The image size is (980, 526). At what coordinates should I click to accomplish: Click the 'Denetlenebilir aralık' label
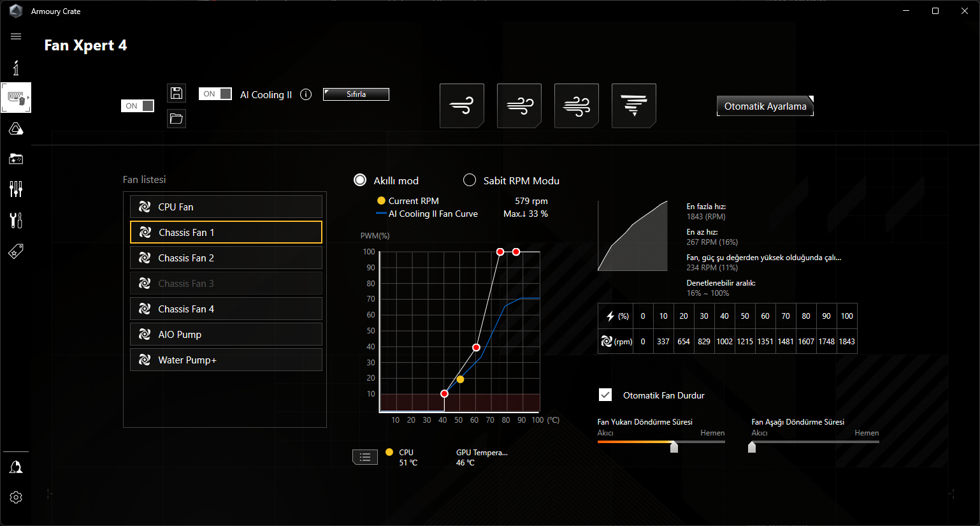coord(721,282)
